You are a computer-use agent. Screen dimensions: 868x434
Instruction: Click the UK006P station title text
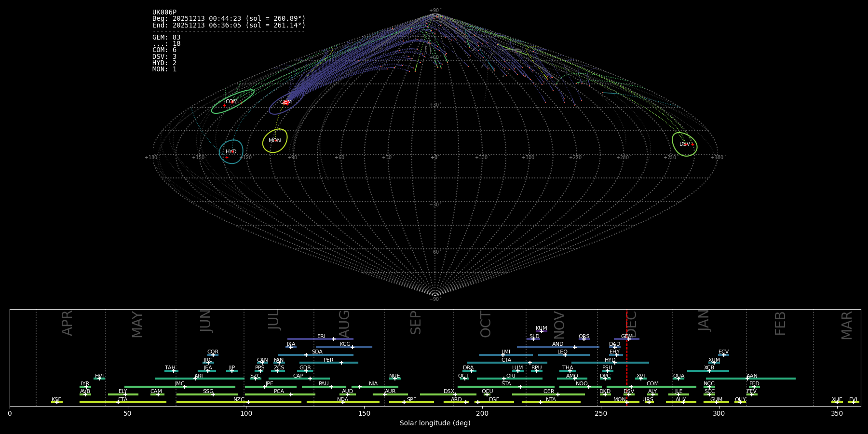click(x=164, y=13)
